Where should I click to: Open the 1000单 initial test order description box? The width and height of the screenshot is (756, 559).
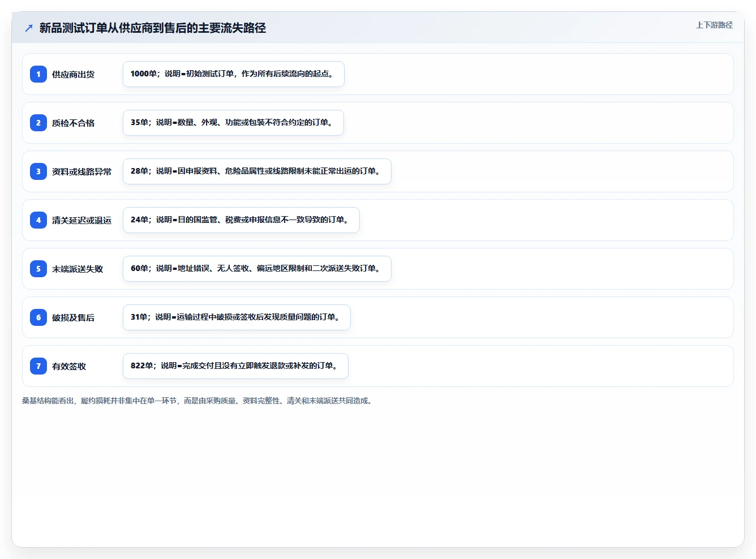tap(234, 74)
